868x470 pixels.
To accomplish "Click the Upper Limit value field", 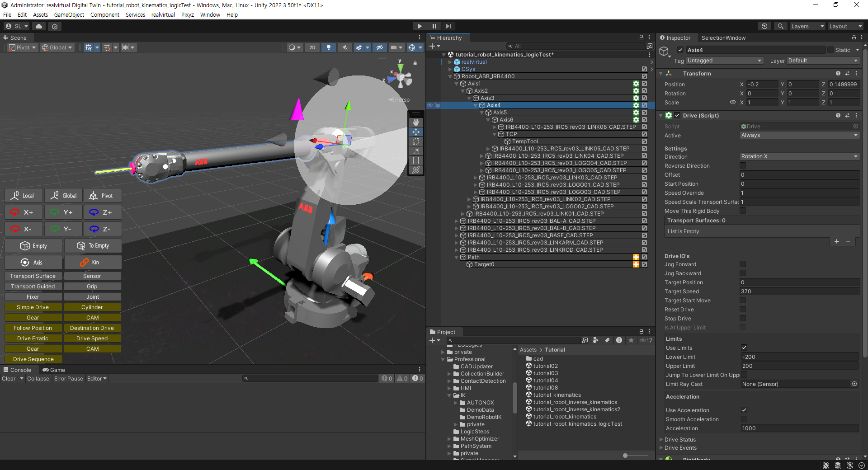I will 799,366.
